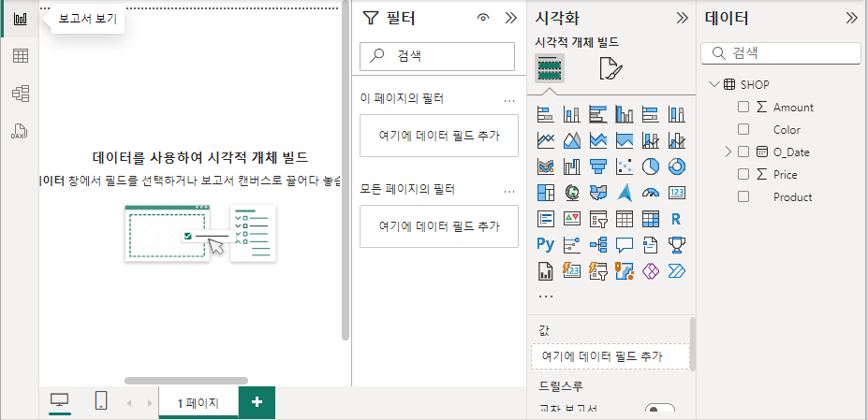
Task: Check the Price field checkbox
Action: point(743,174)
